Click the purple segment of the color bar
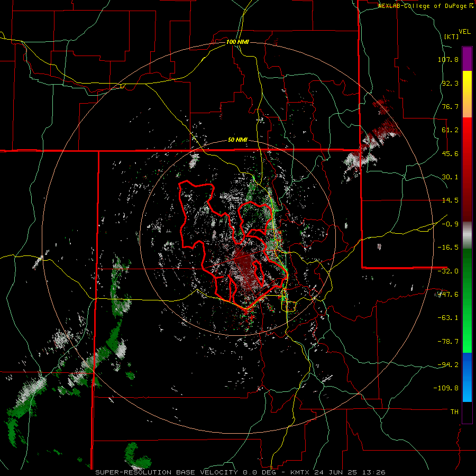 coord(467,59)
